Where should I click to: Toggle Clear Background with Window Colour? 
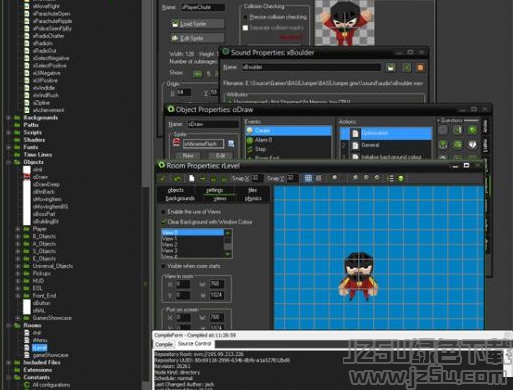pos(163,222)
